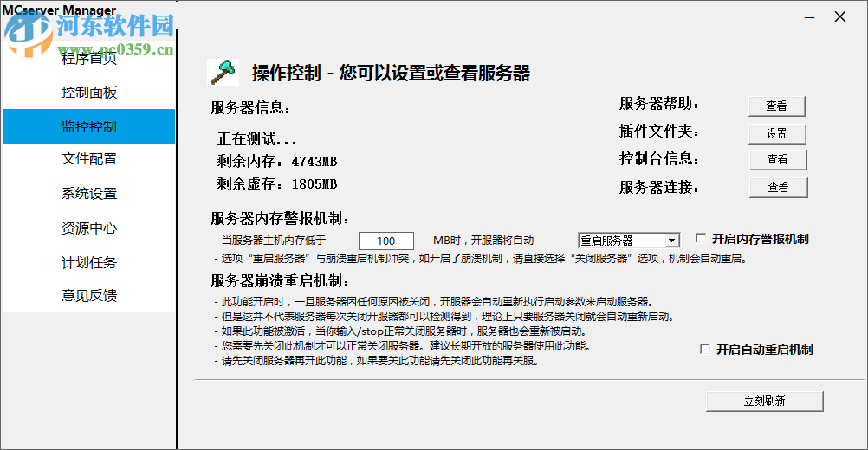Focus the memory threshold field showing 100

pos(385,241)
